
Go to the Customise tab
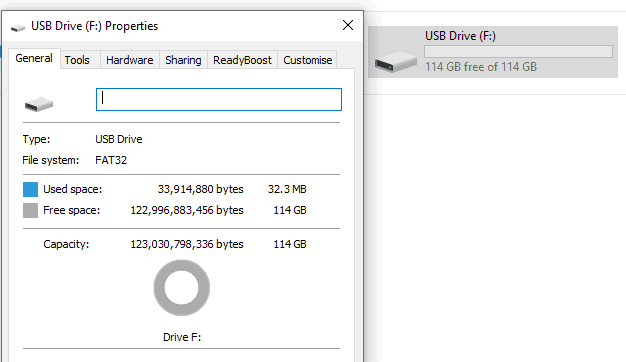click(307, 60)
